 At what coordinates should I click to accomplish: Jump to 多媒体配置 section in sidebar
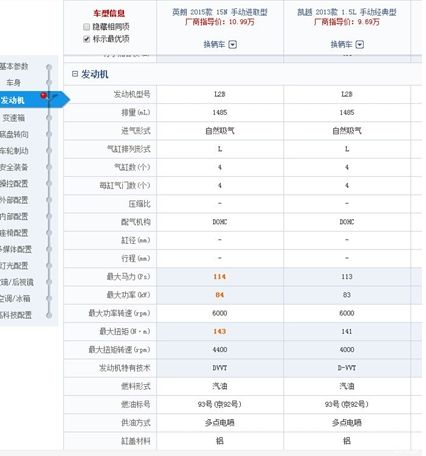15,249
